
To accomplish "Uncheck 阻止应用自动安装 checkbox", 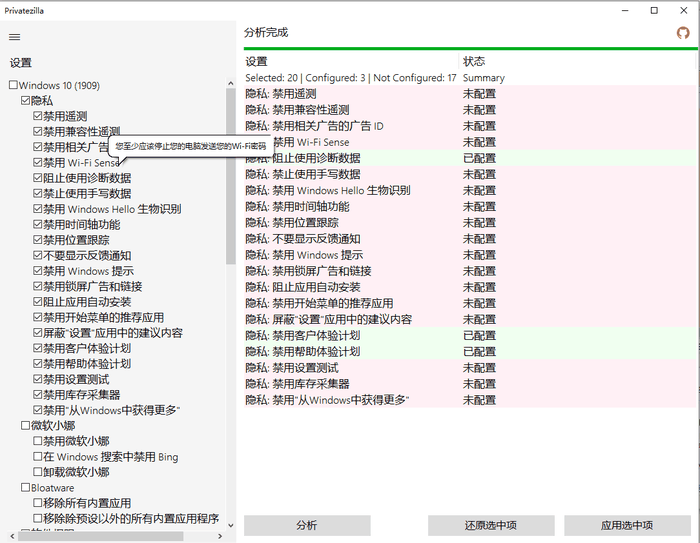I will pyautogui.click(x=38, y=302).
